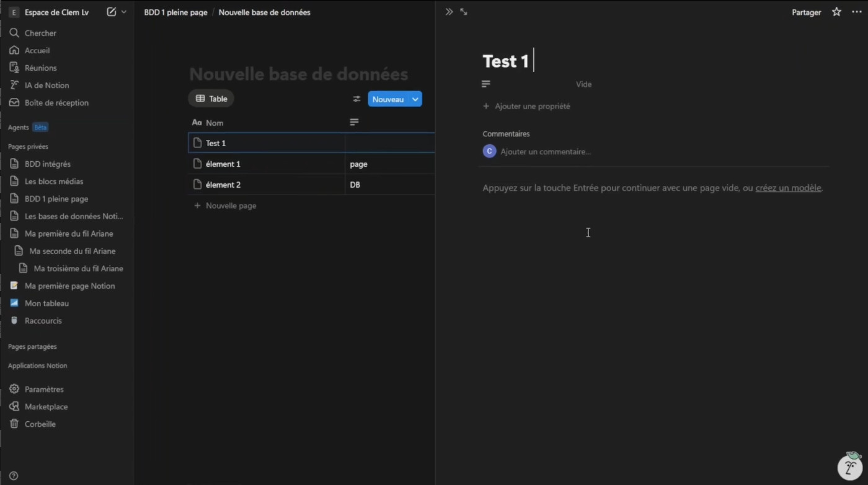
Task: Click Nouvelle page row below table
Action: pyautogui.click(x=231, y=206)
